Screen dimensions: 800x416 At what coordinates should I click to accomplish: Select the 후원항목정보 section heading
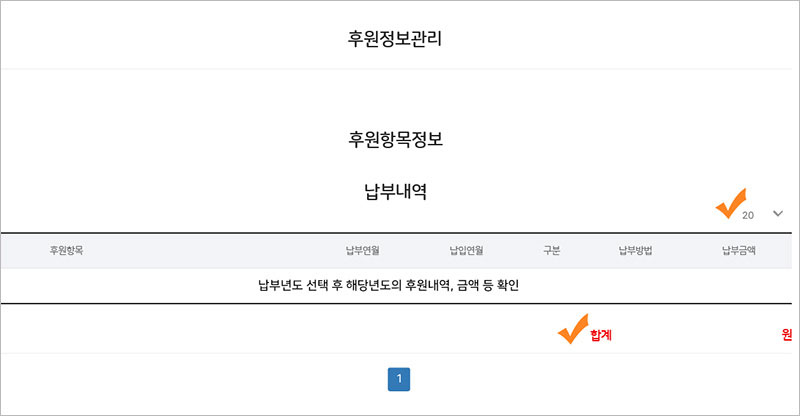coord(395,139)
